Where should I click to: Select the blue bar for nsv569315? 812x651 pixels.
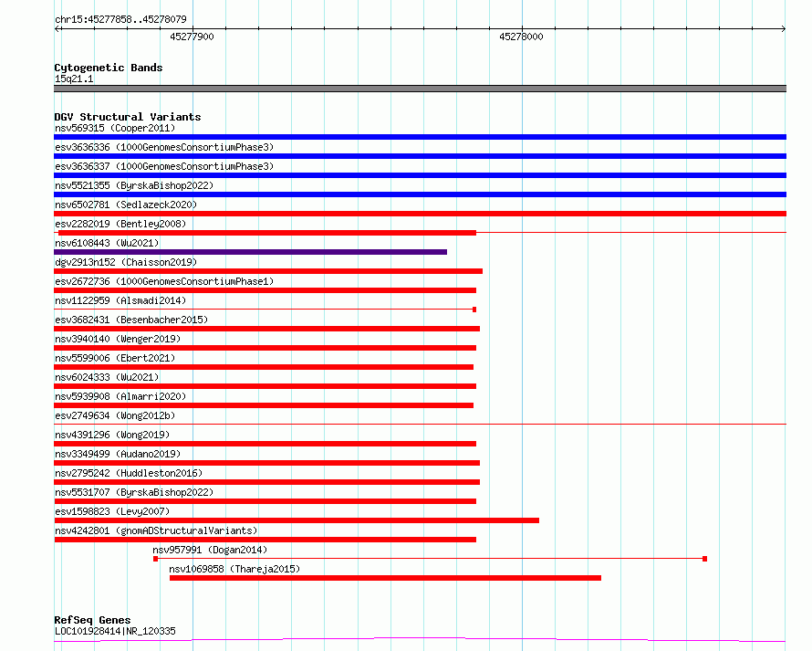click(420, 137)
